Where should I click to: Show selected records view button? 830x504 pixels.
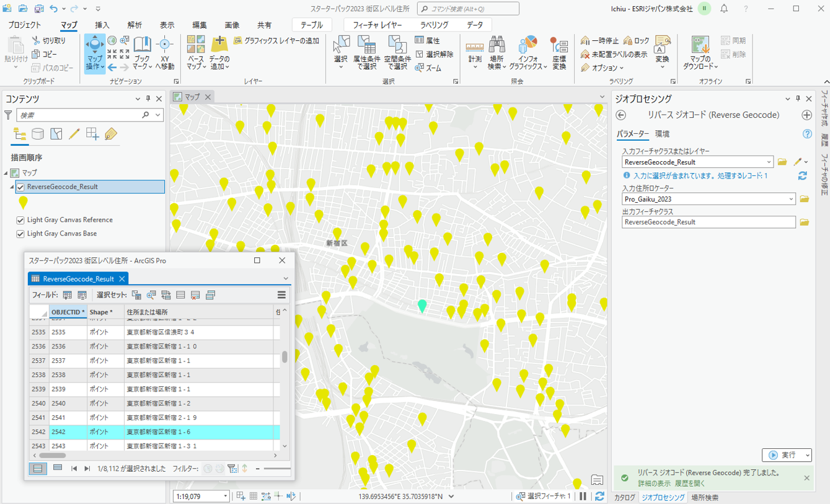(57, 468)
